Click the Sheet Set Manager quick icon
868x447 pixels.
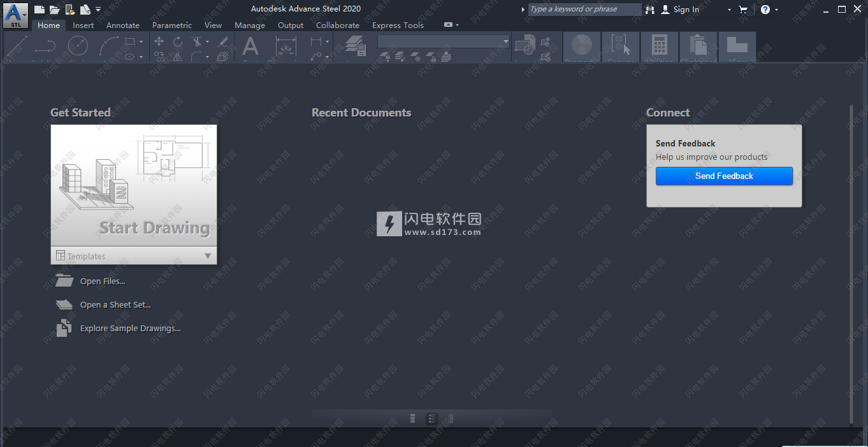(x=85, y=10)
